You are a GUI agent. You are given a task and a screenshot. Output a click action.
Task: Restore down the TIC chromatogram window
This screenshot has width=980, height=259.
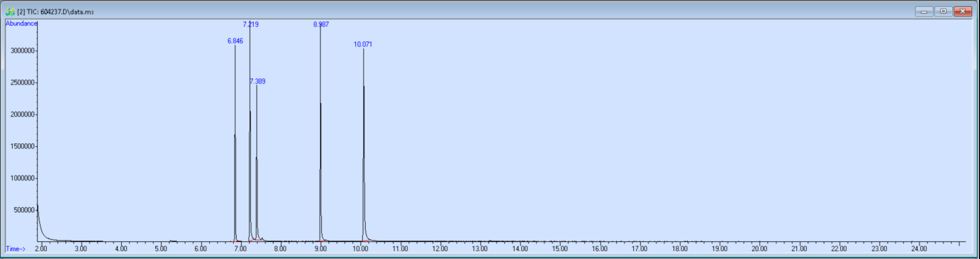point(943,12)
